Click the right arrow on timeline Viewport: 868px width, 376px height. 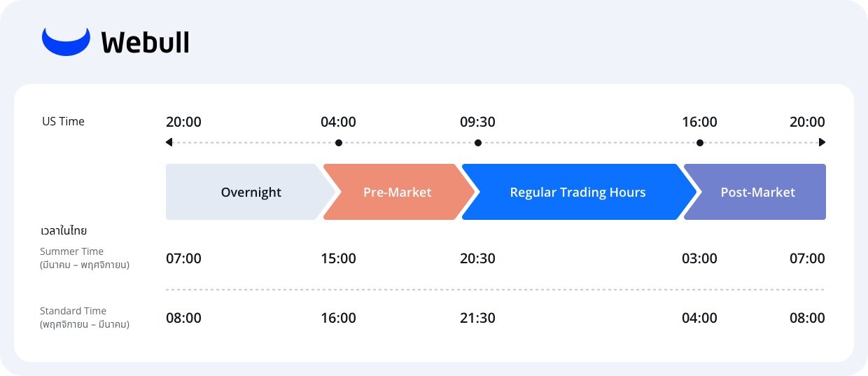[x=822, y=143]
